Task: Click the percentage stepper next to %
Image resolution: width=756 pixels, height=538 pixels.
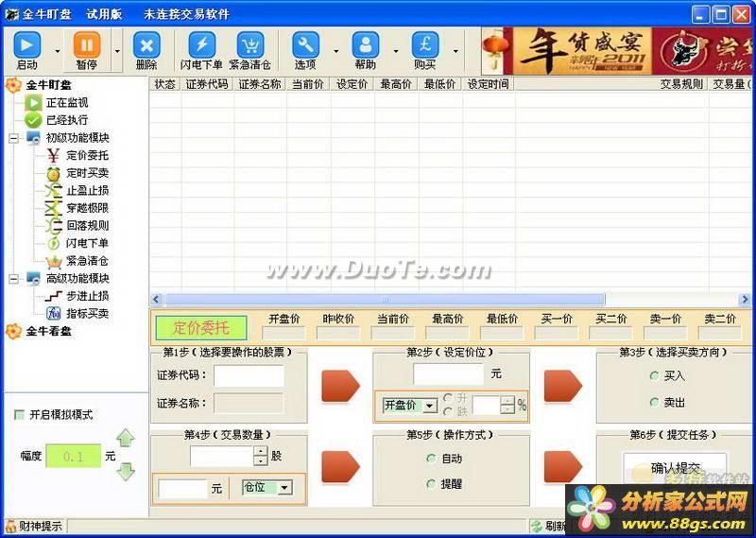Action: pyautogui.click(x=507, y=406)
